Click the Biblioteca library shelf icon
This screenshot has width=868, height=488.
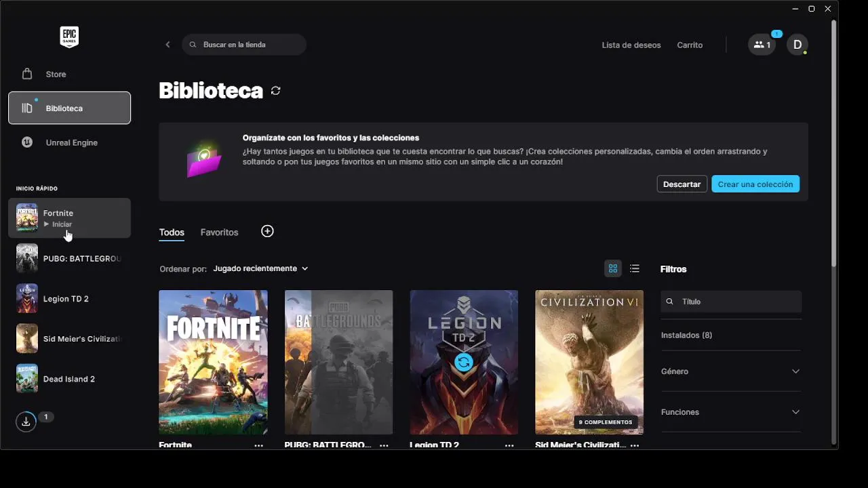point(26,108)
